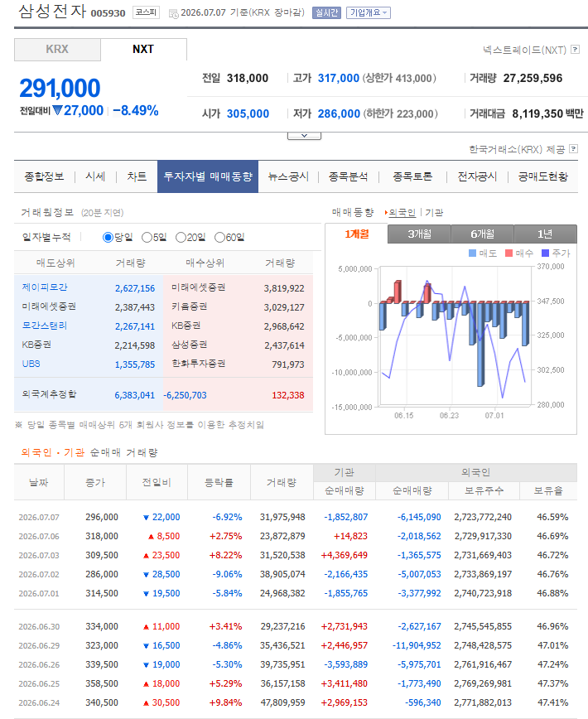Image resolution: width=588 pixels, height=719 pixels.
Task: Click the 미래에셋증권 seller row
Action: click(89, 306)
